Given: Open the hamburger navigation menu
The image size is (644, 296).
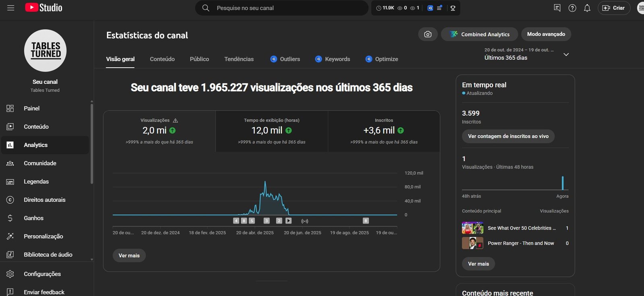Looking at the screenshot, I should pyautogui.click(x=11, y=8).
